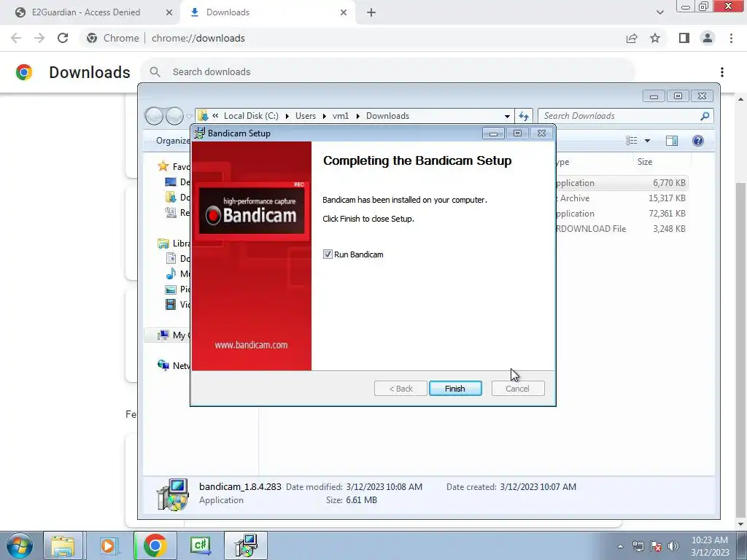
Task: Click Users in Explorer breadcrumb
Action: click(x=306, y=116)
